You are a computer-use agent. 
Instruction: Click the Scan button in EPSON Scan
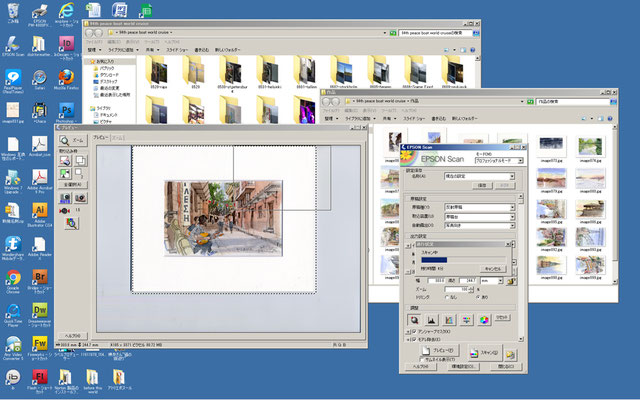(484, 353)
